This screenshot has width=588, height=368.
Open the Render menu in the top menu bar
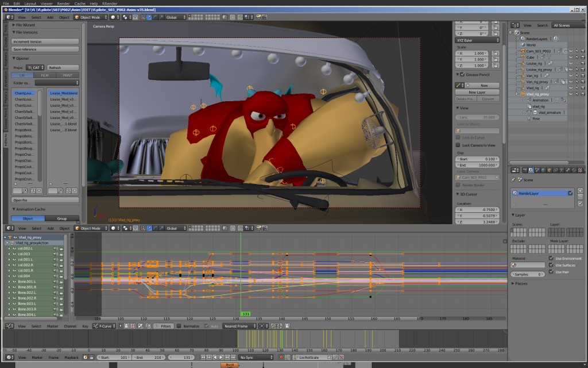click(x=63, y=3)
